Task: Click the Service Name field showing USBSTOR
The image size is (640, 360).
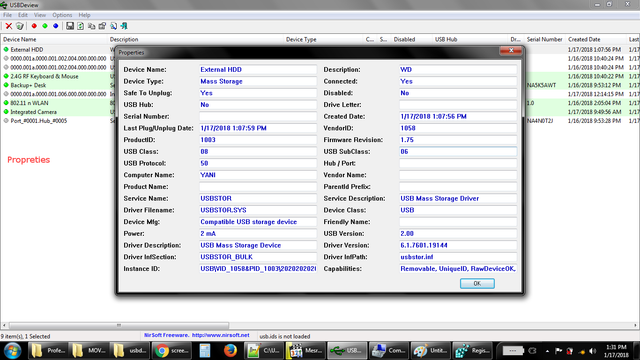Action: (x=258, y=199)
